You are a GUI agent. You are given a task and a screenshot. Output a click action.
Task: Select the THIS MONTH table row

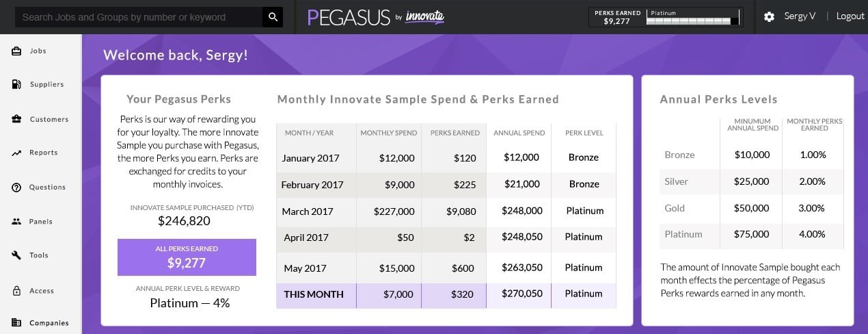(446, 295)
